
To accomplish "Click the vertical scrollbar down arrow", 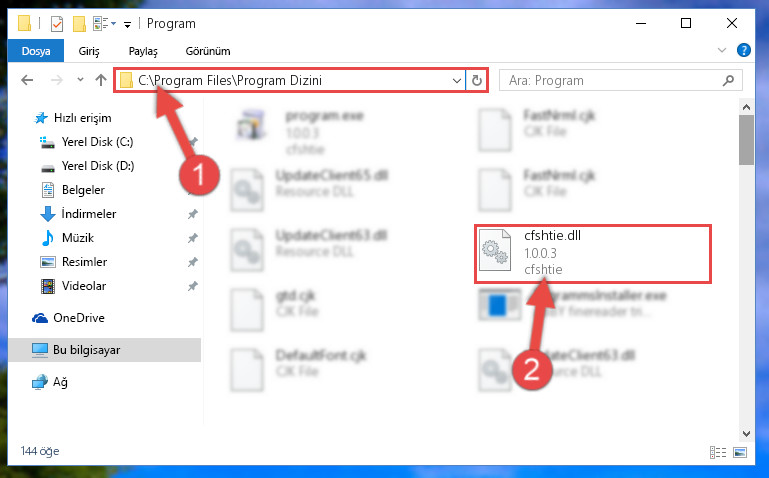I will pos(746,434).
